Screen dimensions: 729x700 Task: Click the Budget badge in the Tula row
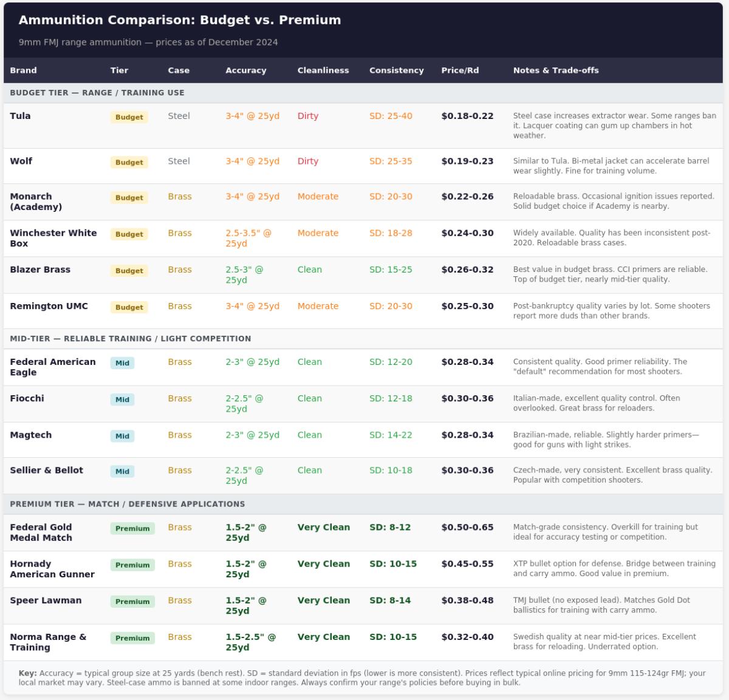click(129, 117)
